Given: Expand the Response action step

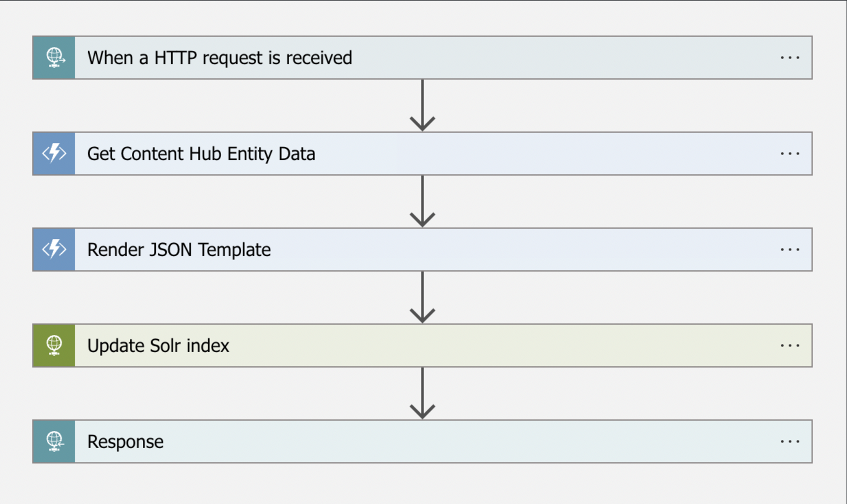Looking at the screenshot, I should pos(422,441).
